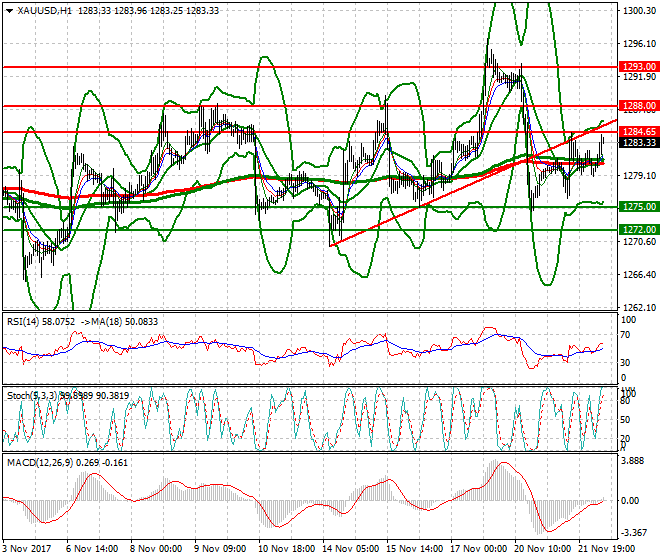This screenshot has height=560, width=660.
Task: Click the dropdown triangle beside XAUUSD,H1
Action: pyautogui.click(x=8, y=9)
